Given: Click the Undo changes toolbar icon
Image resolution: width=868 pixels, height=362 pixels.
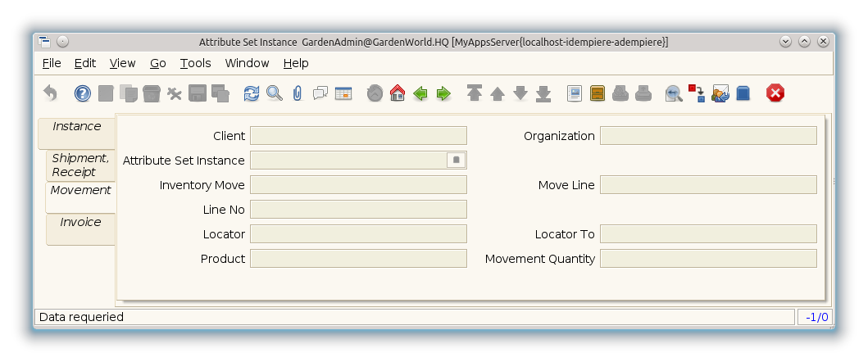Looking at the screenshot, I should (x=50, y=93).
